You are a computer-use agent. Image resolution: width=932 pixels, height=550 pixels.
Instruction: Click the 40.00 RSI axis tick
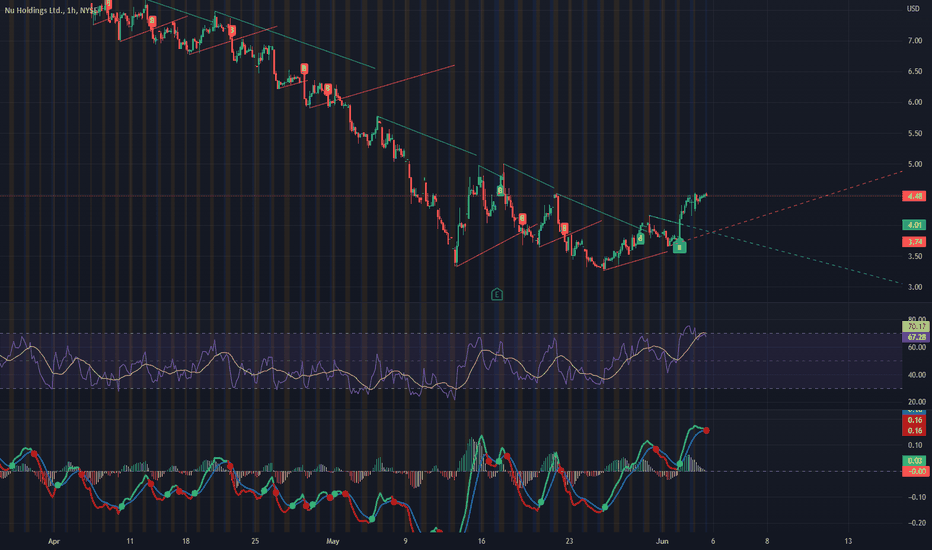pos(915,375)
